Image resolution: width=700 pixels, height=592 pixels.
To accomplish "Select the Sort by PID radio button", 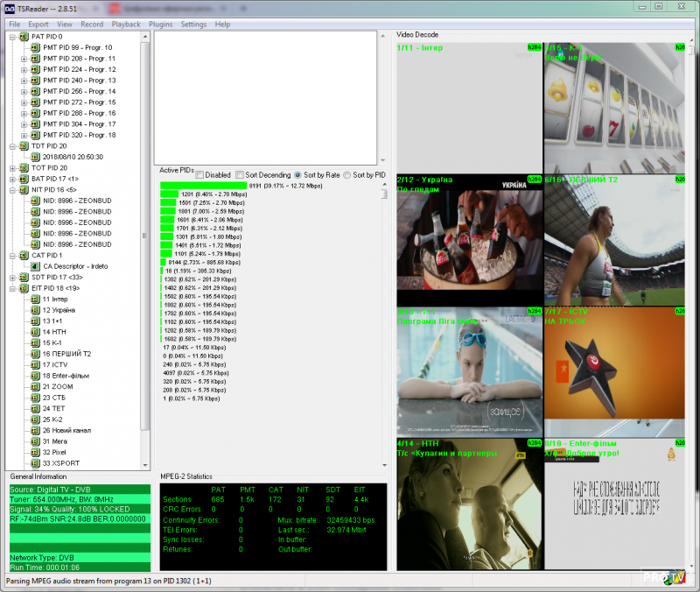I will (347, 175).
